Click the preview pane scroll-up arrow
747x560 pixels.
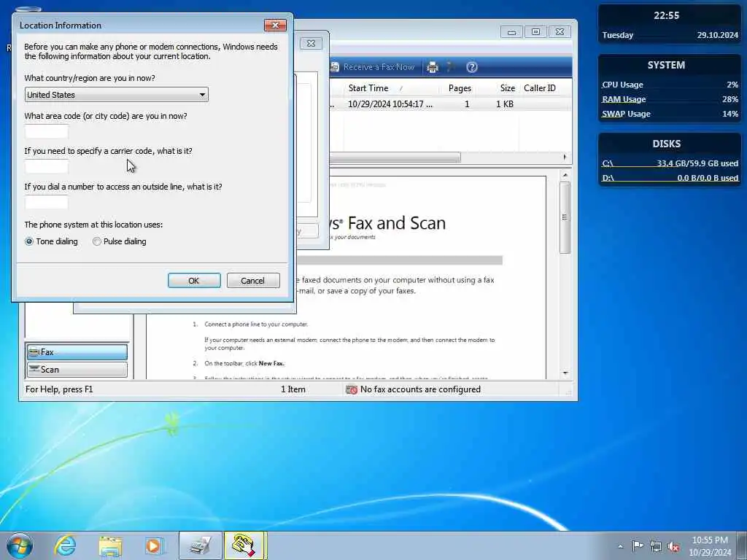pos(565,175)
